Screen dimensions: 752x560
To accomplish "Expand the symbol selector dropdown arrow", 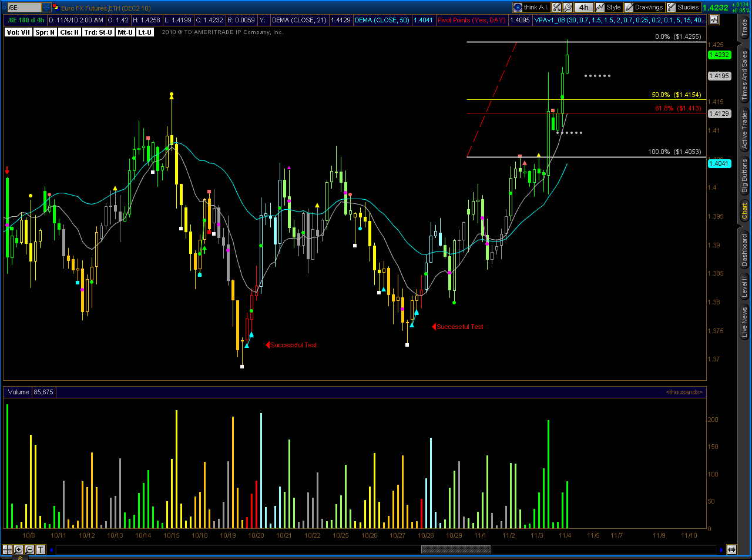I will click(46, 8).
